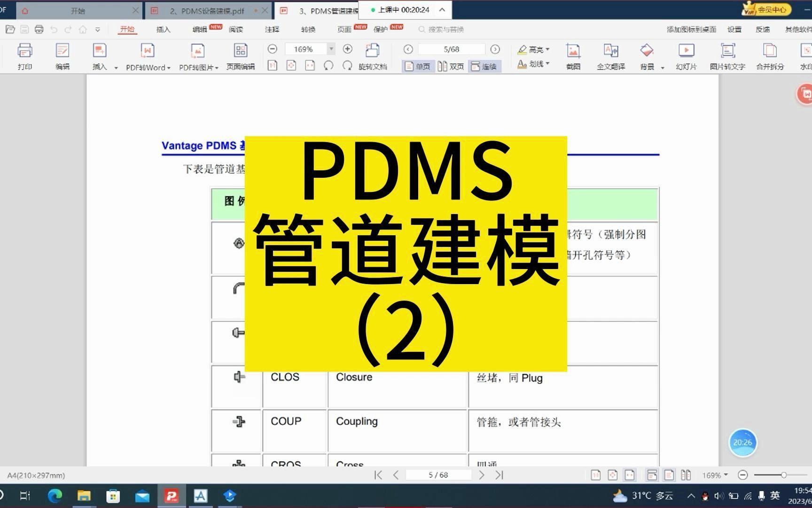Click the quick-access printer icon
Image resolution: width=812 pixels, height=508 pixels.
39,29
